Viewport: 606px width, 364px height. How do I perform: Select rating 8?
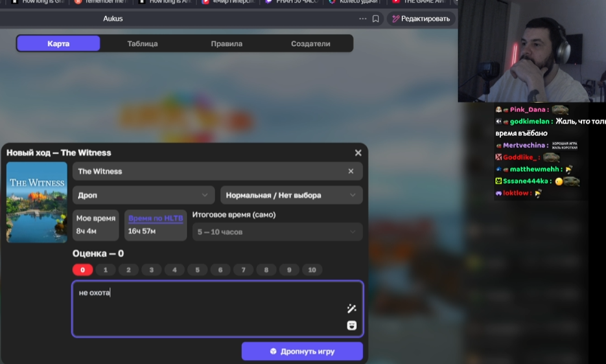[x=266, y=269]
